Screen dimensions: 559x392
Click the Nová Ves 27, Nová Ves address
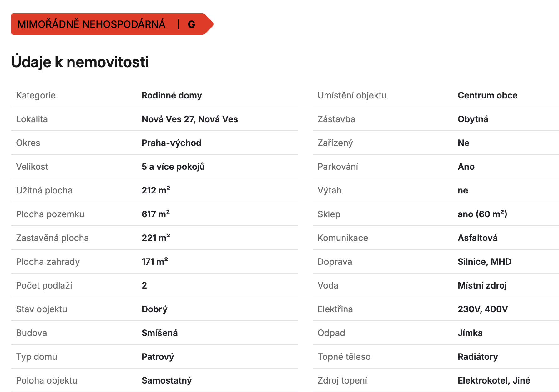point(189,119)
